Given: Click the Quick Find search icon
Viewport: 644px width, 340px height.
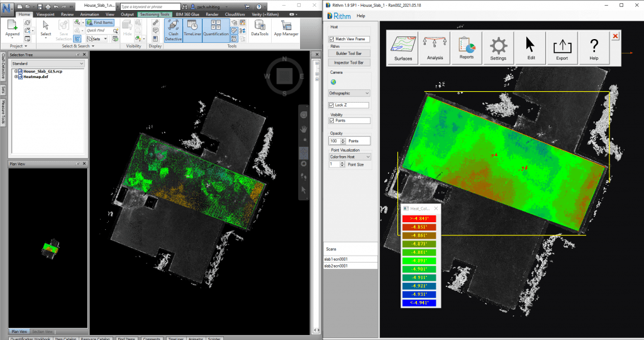Looking at the screenshot, I should pos(116,30).
